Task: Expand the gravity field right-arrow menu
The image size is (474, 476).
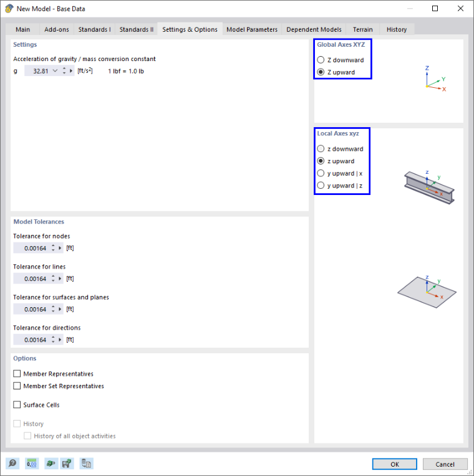Action: tap(71, 71)
